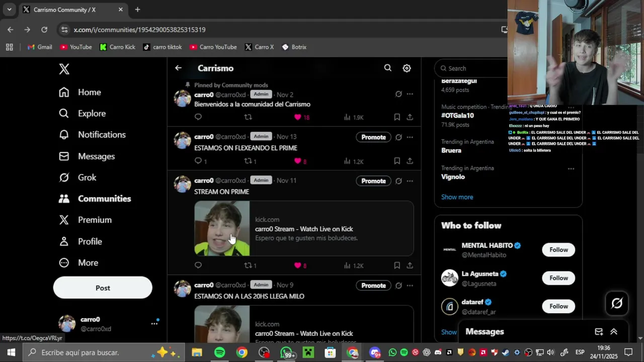Open the Chrome apps grid

(9, 47)
